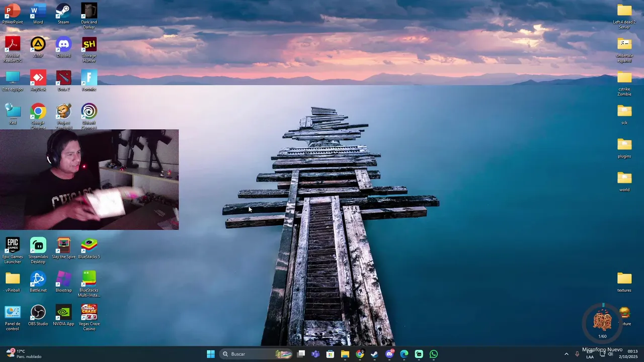Open Acrobat Reader DC shortcut

[13, 49]
